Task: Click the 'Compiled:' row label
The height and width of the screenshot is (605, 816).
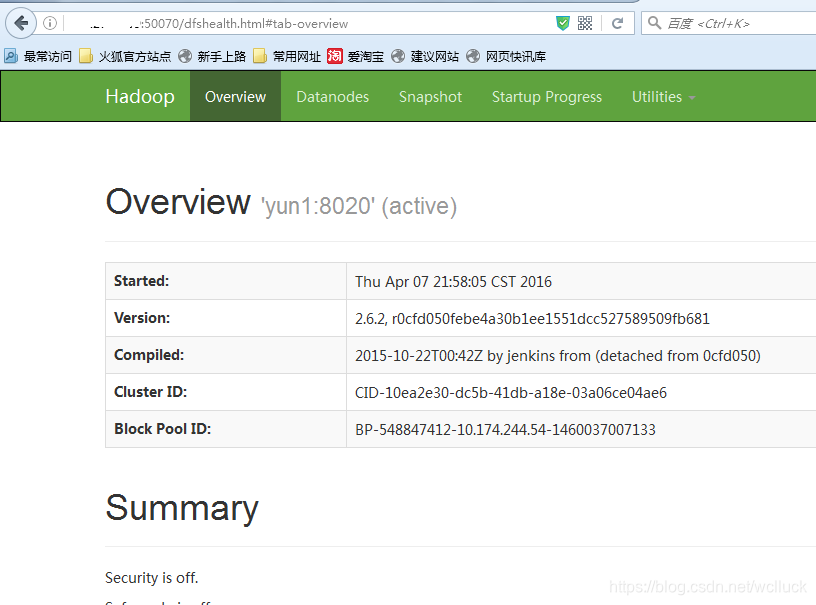Action: pyautogui.click(x=149, y=355)
